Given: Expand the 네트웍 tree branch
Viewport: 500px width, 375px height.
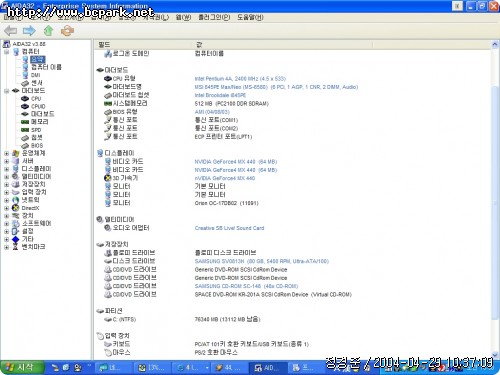Looking at the screenshot, I should 6,200.
